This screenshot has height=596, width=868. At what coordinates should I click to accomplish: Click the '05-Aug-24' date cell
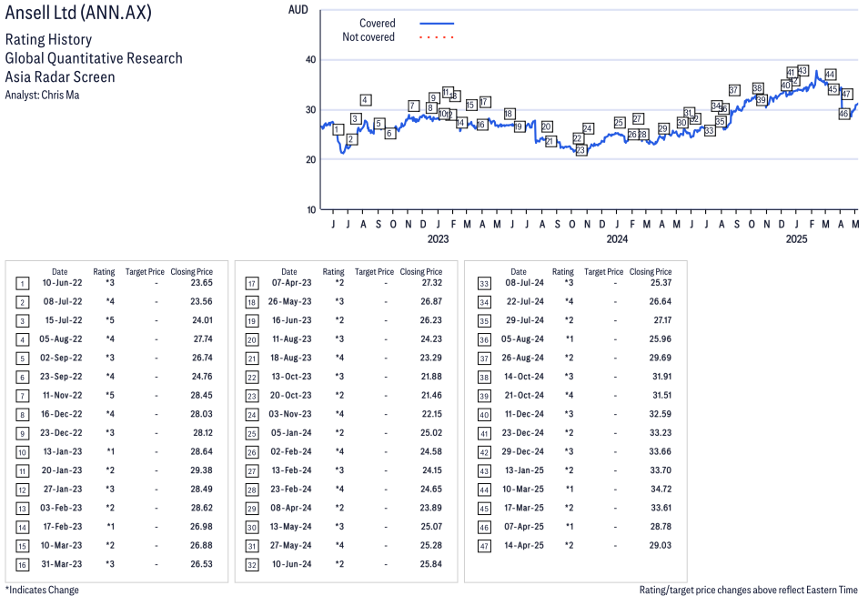point(522,338)
